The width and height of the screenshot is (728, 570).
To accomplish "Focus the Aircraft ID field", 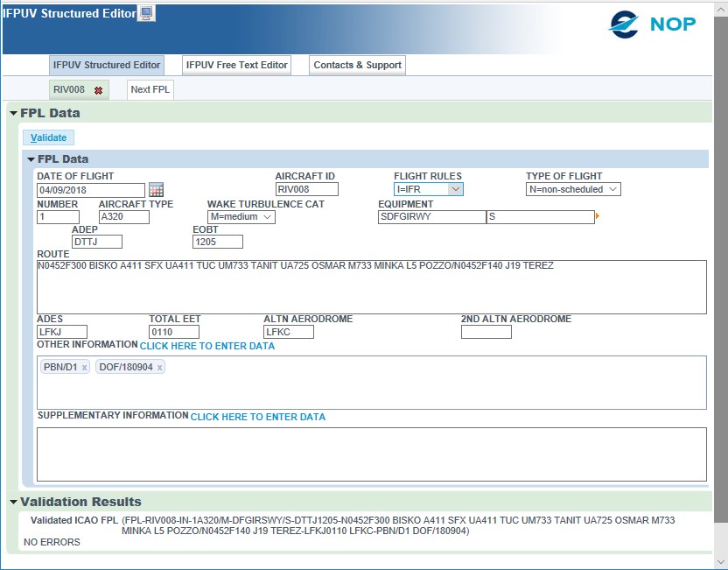I will click(x=307, y=189).
